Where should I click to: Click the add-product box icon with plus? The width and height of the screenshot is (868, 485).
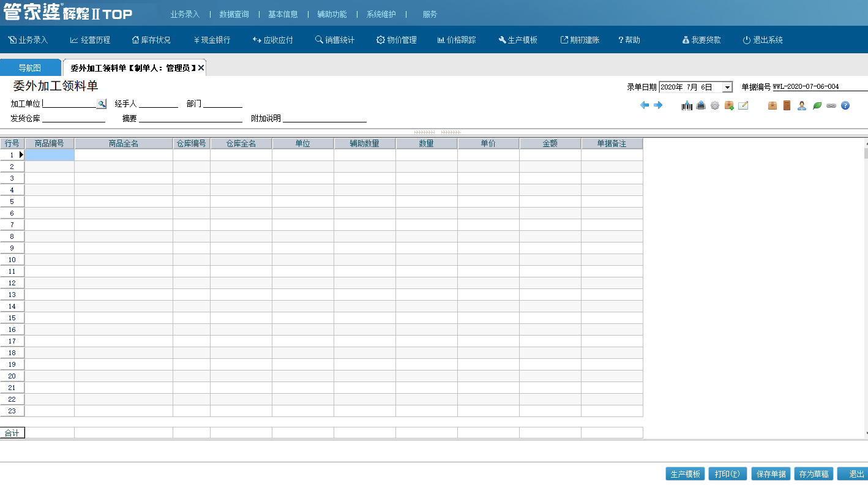tap(729, 105)
